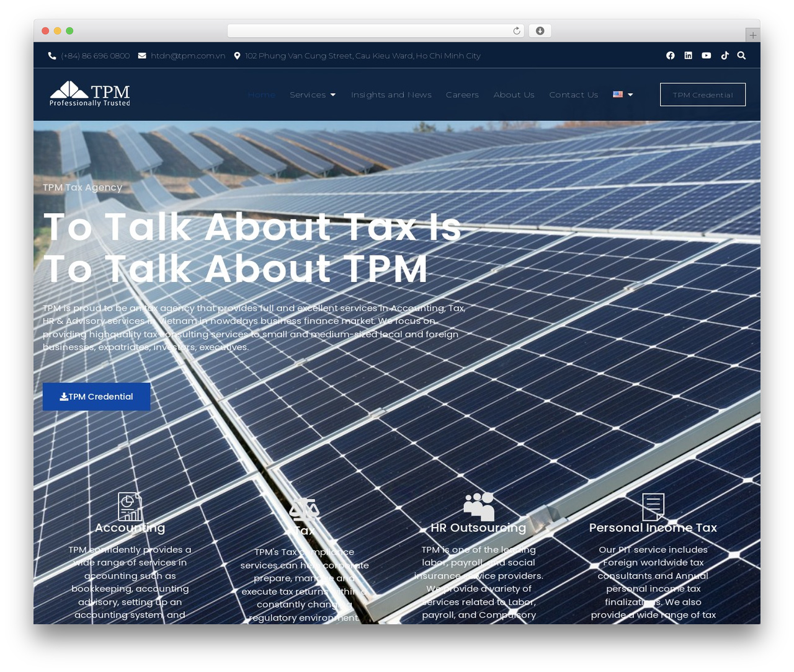Open the Careers menu item

click(462, 95)
